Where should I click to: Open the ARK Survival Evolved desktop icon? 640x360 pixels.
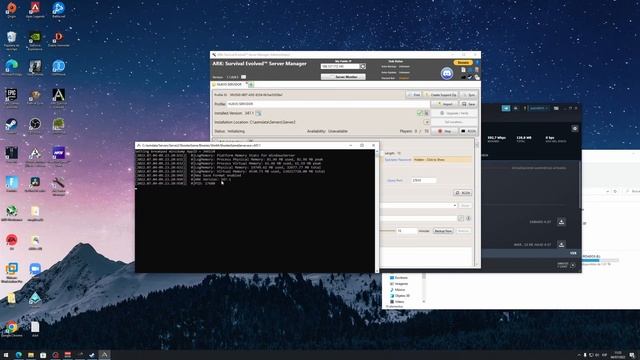coord(58,98)
